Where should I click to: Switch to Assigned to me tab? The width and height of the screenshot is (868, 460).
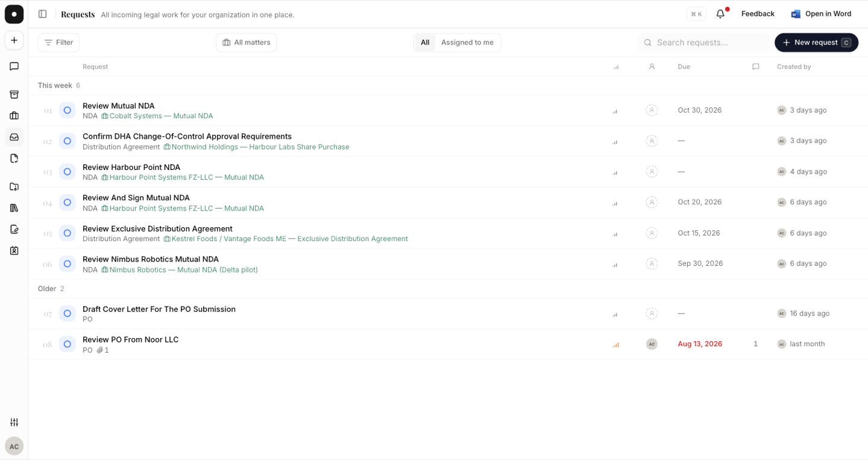(467, 42)
